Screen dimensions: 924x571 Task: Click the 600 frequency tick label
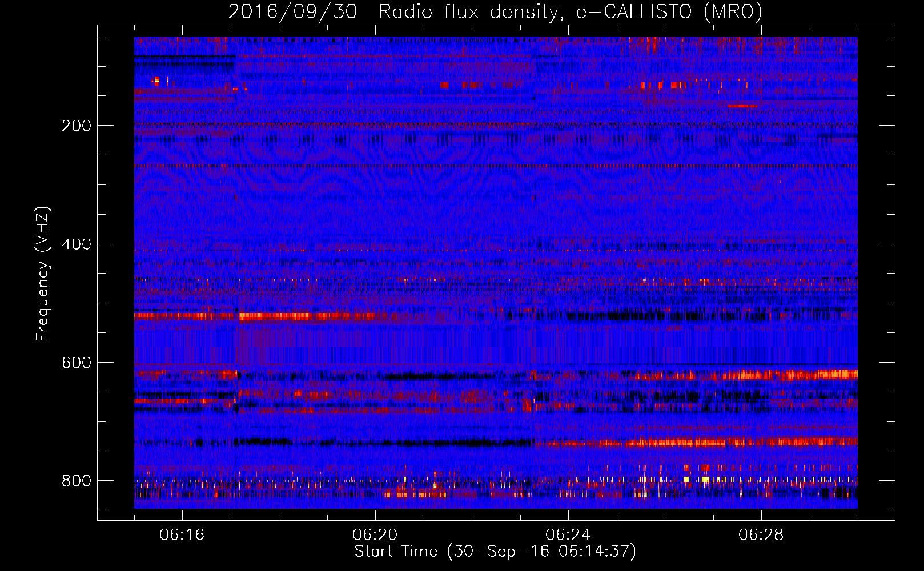[x=77, y=363]
